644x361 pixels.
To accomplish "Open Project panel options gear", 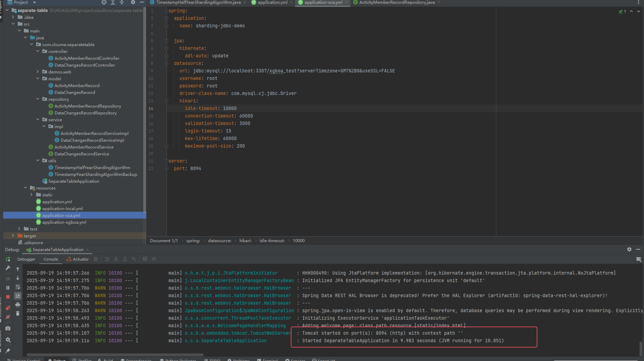I will [x=133, y=2].
